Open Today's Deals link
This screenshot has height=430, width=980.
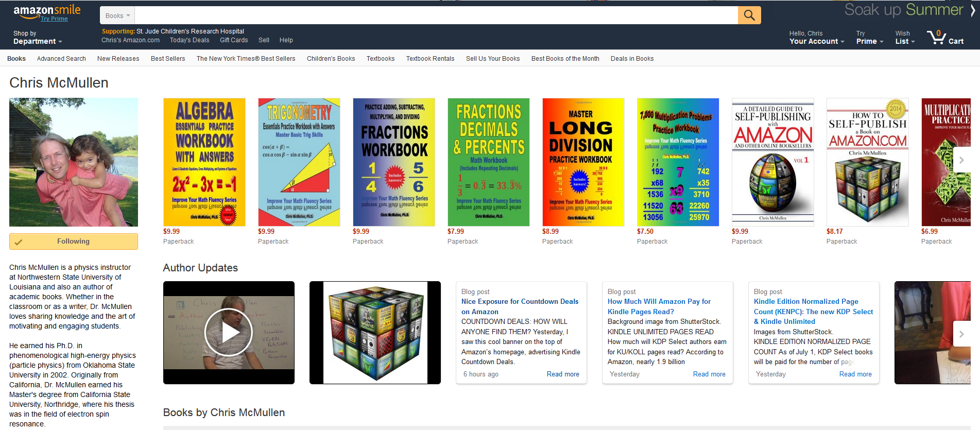tap(190, 40)
